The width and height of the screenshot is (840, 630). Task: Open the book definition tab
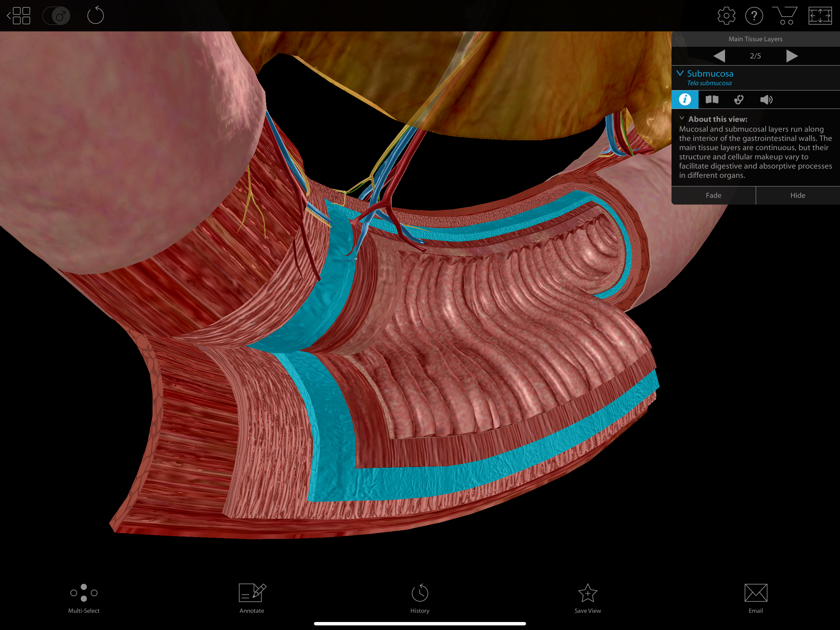pos(712,100)
